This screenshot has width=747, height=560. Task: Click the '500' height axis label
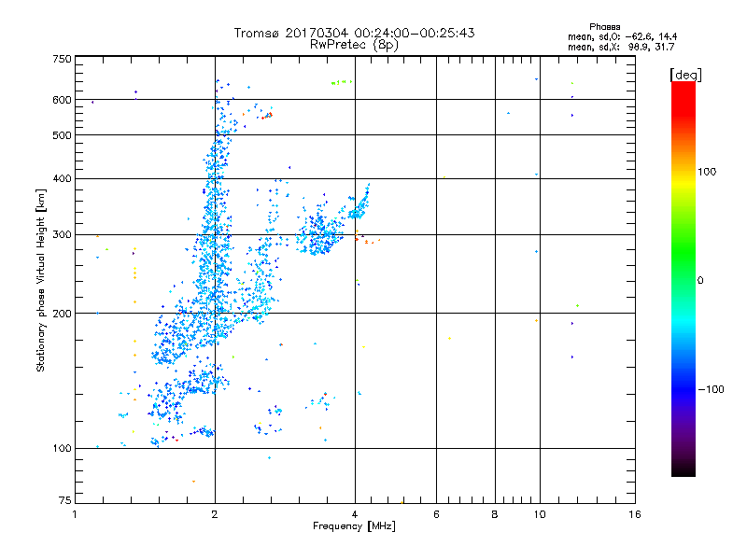click(x=62, y=135)
